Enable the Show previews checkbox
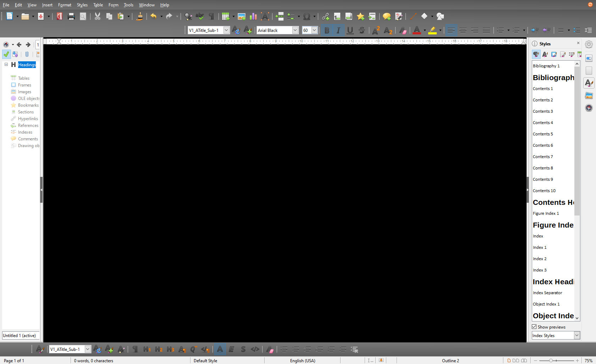The height and width of the screenshot is (364, 596). pos(534,327)
